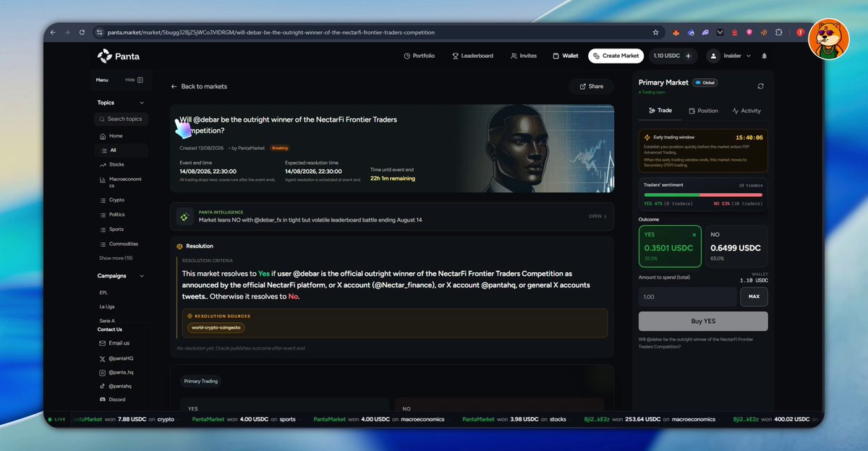This screenshot has height=451, width=868.
Task: Click Bji2...kE2z won 253.64 USDC ticker entry
Action: [650, 419]
